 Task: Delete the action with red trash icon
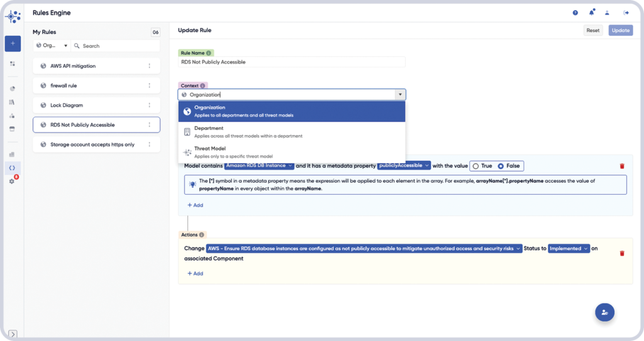[622, 253]
